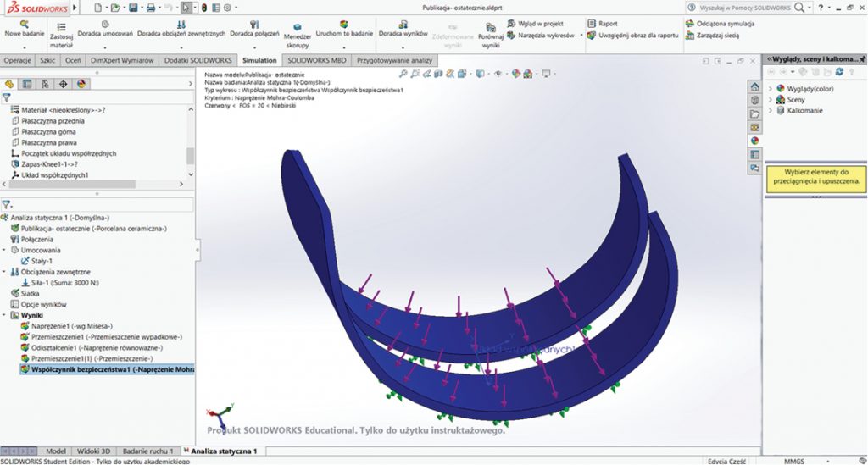
Task: Open the Appearances tab in the right task pane
Action: pos(754,141)
